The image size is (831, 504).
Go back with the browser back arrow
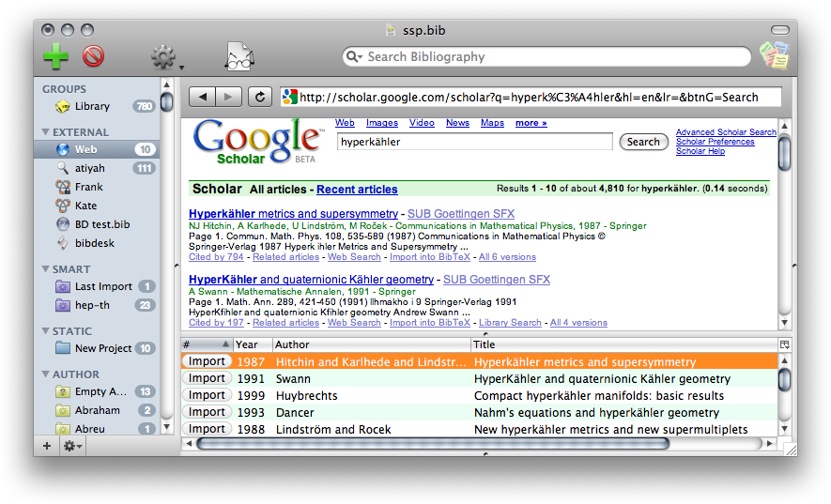[x=202, y=97]
